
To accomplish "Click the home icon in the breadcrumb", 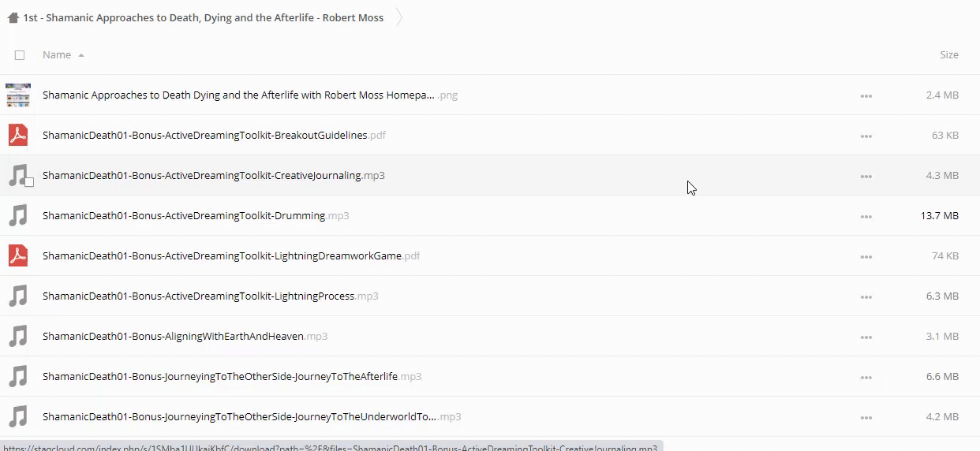I will (13, 17).
